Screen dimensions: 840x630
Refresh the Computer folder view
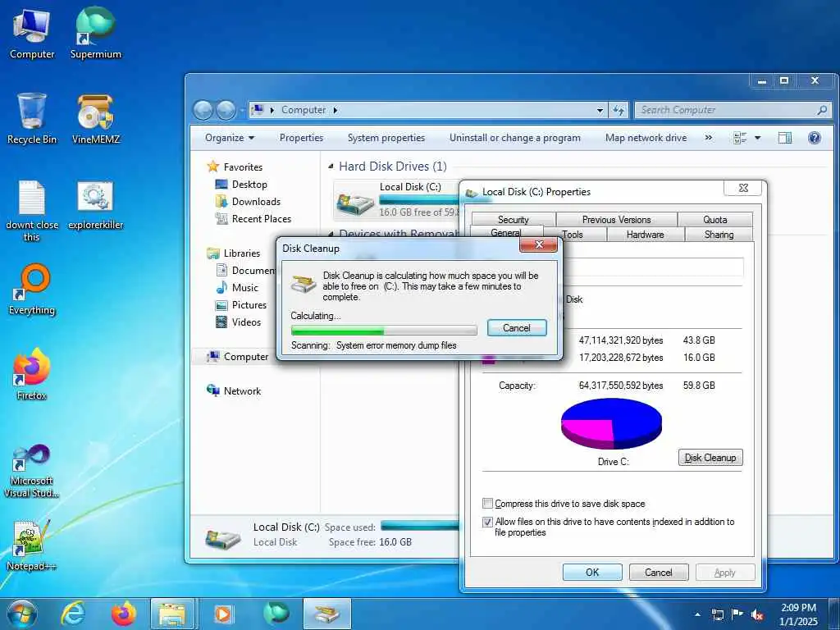pyautogui.click(x=619, y=110)
